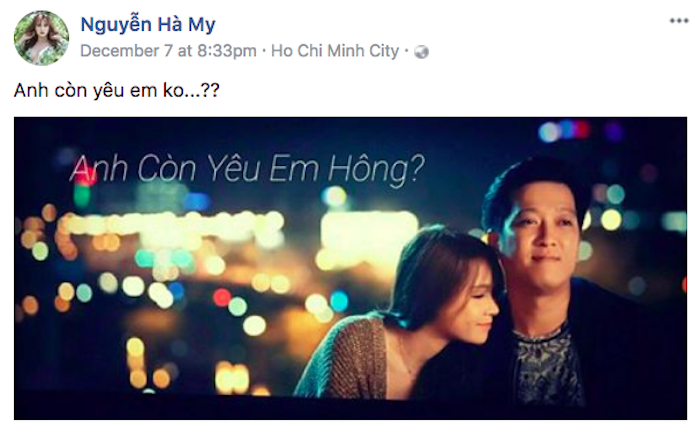The width and height of the screenshot is (700, 427).
Task: Open the three-dot post options menu
Action: point(679,21)
